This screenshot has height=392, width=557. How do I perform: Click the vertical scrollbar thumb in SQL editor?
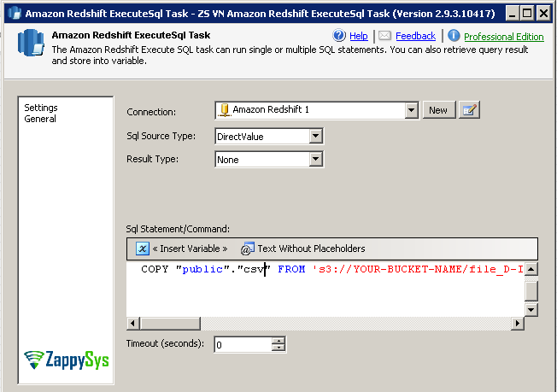(531, 290)
